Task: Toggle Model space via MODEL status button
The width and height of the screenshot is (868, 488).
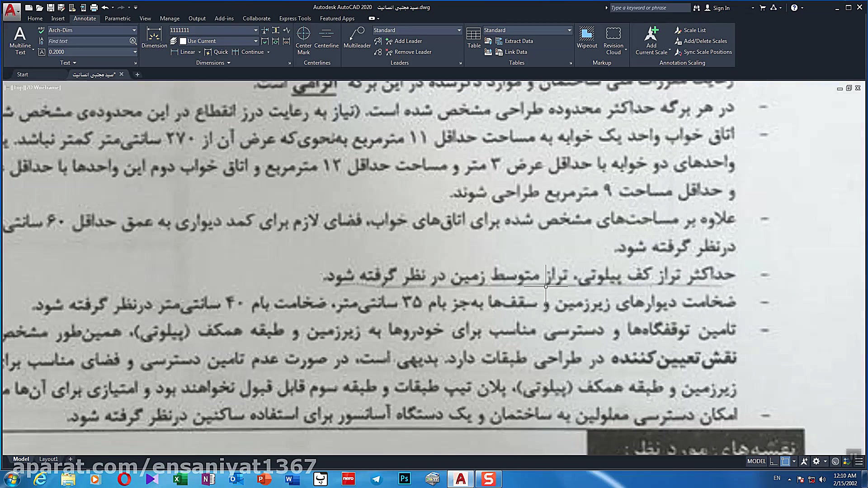Action: coord(756,461)
